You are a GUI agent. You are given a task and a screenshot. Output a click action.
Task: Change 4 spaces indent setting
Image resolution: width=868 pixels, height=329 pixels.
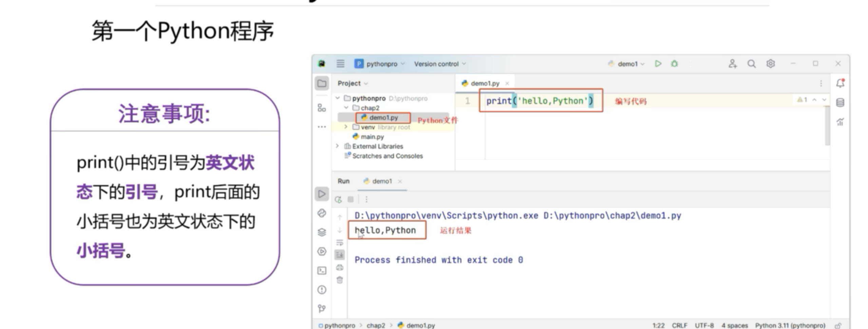click(734, 325)
